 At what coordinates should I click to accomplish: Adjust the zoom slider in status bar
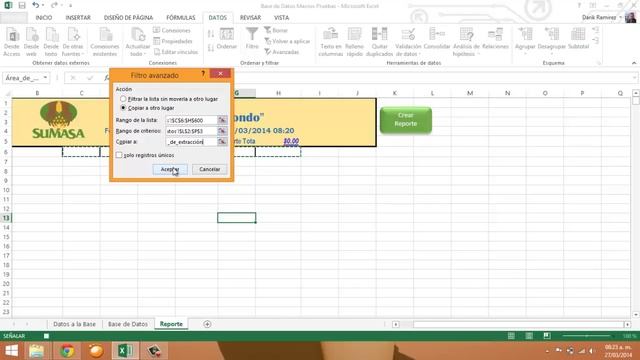click(x=587, y=336)
